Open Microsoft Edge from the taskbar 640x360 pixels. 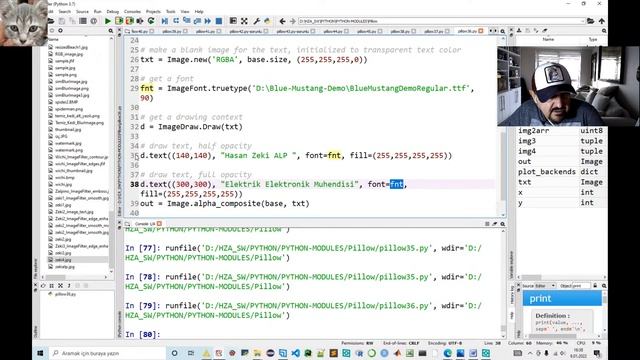pos(448,353)
